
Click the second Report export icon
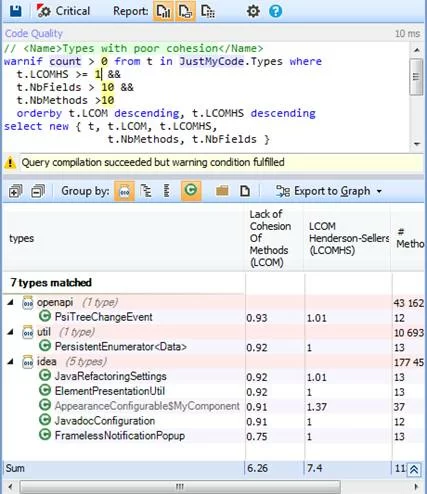click(185, 11)
